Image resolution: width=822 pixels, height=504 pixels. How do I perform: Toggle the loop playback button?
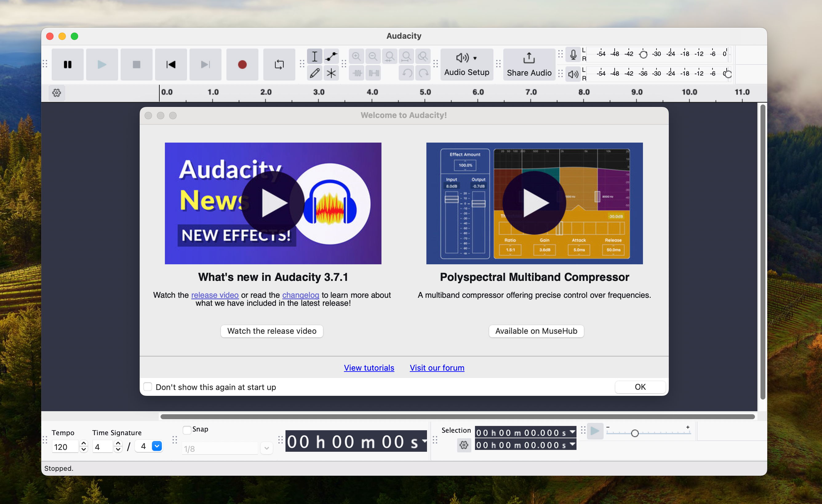279,64
